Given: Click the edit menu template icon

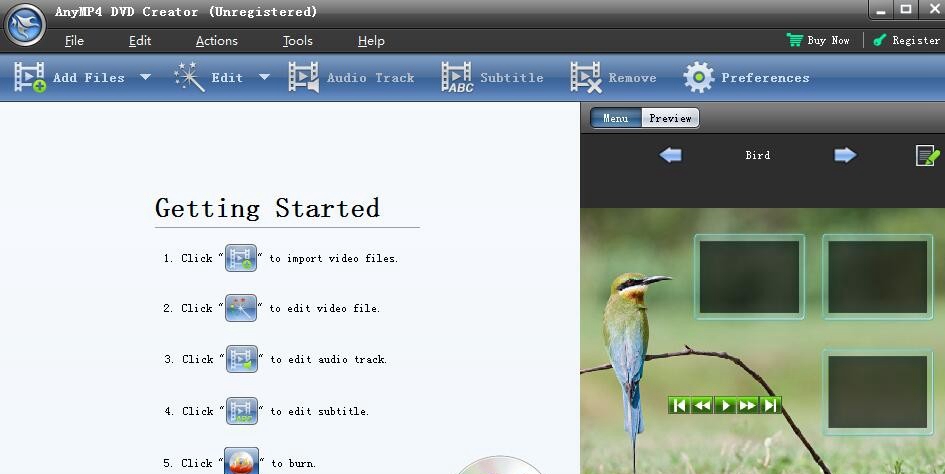Looking at the screenshot, I should coord(928,155).
